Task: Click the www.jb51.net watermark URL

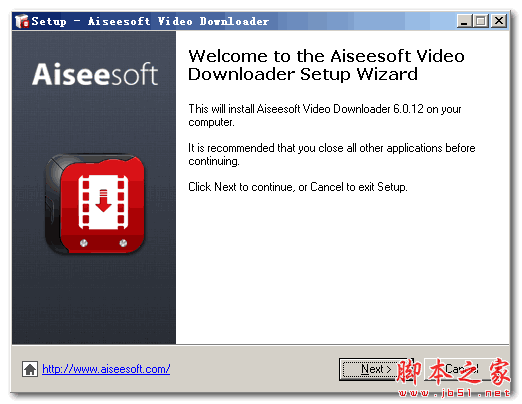Action: [x=454, y=393]
